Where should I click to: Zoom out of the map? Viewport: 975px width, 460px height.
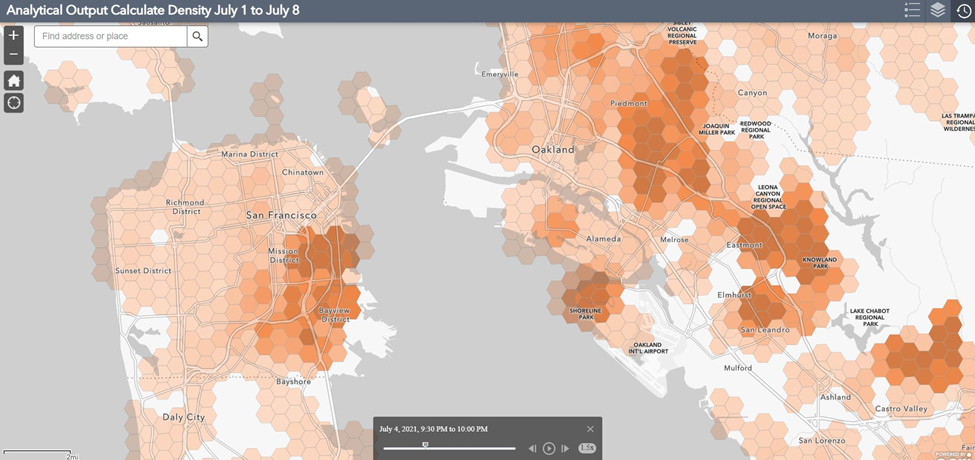pyautogui.click(x=14, y=55)
